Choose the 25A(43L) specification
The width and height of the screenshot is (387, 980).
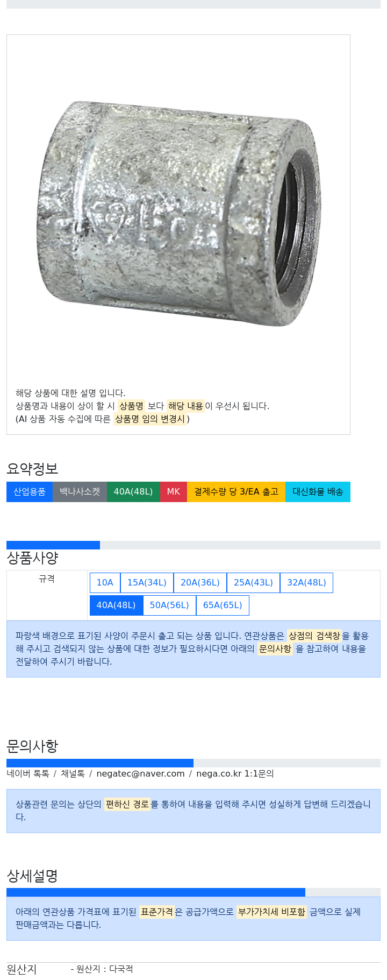coord(253,582)
